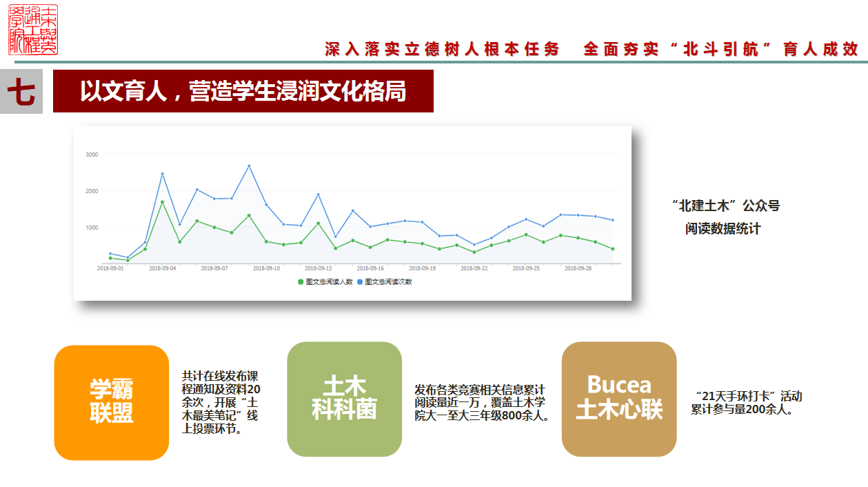Click the header text 全面夯实"北斗引航"育人成效
This screenshot has width=868, height=487.
(720, 49)
